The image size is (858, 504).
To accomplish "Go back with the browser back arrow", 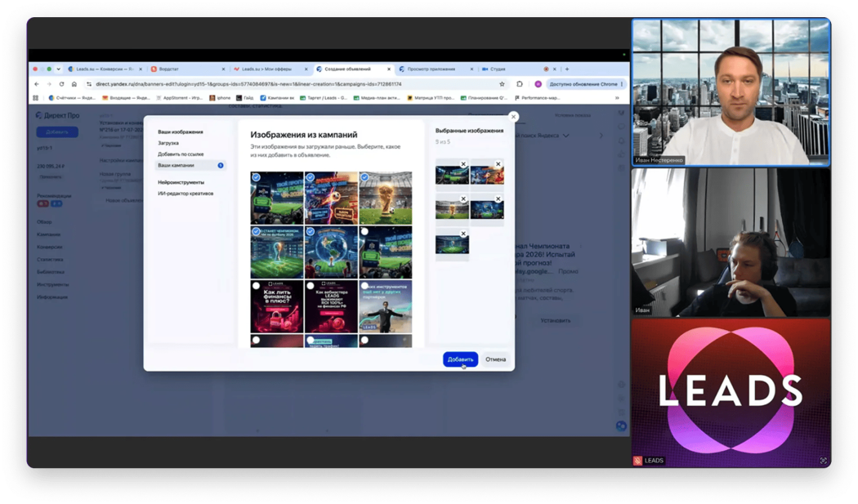I will 37,84.
